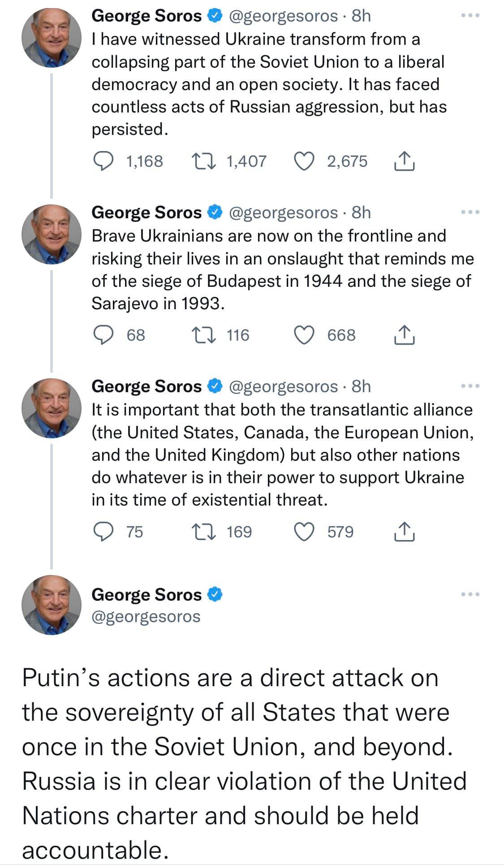This screenshot has height=865, width=504.
Task: Open more options on the main Putin tweet
Action: pos(470,595)
